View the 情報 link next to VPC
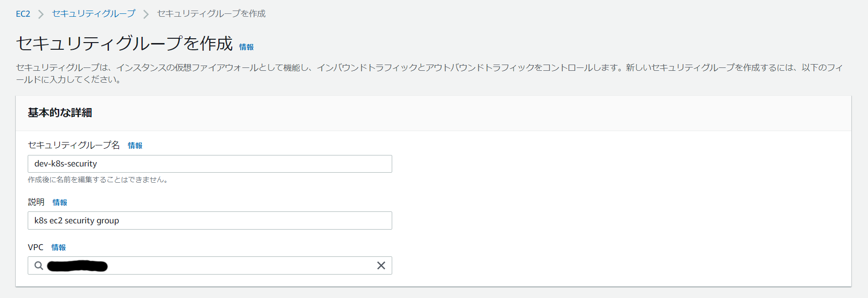The image size is (868, 298). point(59,247)
